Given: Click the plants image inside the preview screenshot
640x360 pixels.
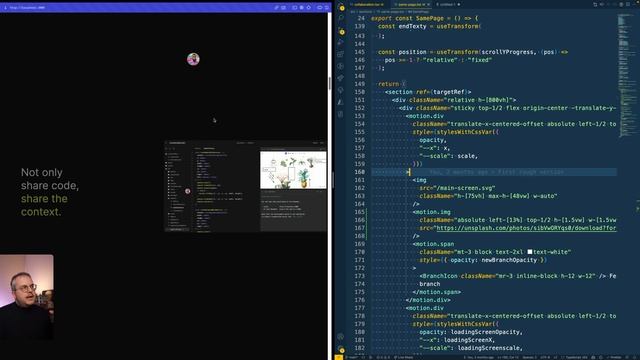Looking at the screenshot, I should pos(293,170).
